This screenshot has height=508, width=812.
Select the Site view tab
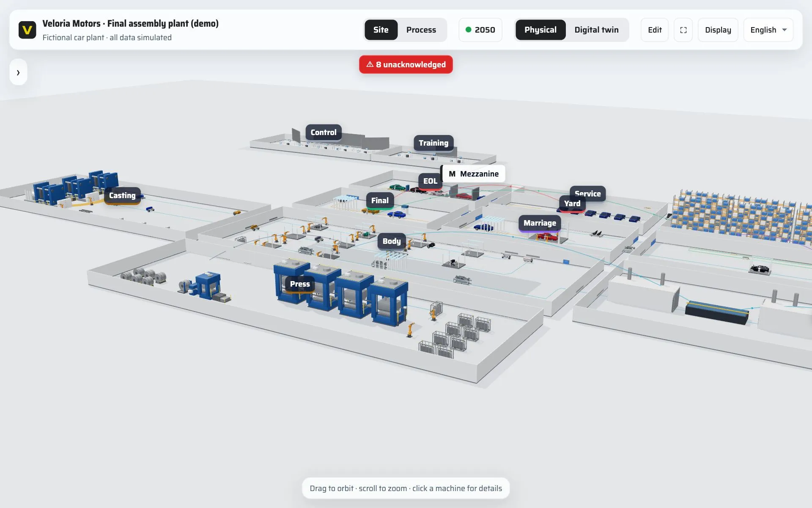(x=381, y=30)
